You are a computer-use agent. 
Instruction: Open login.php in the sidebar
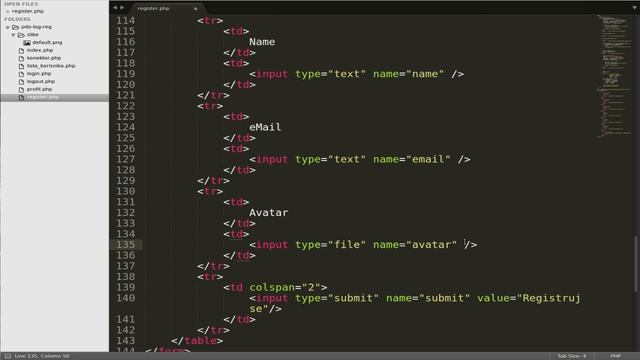coord(39,74)
